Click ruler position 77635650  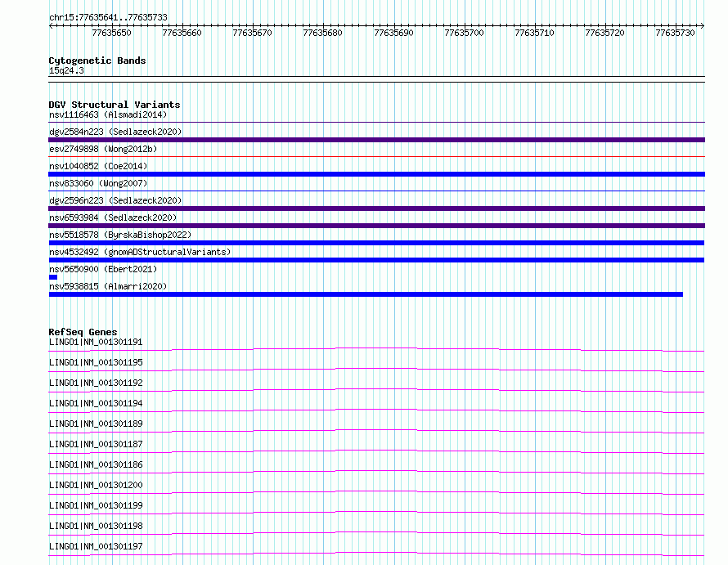point(111,33)
